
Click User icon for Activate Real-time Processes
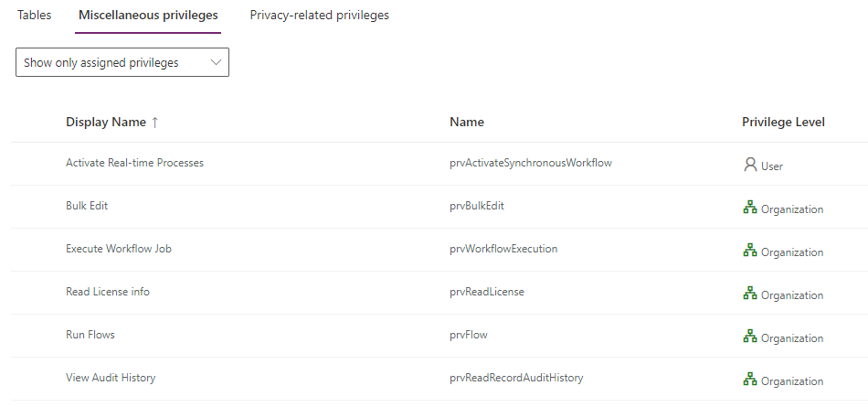point(750,165)
